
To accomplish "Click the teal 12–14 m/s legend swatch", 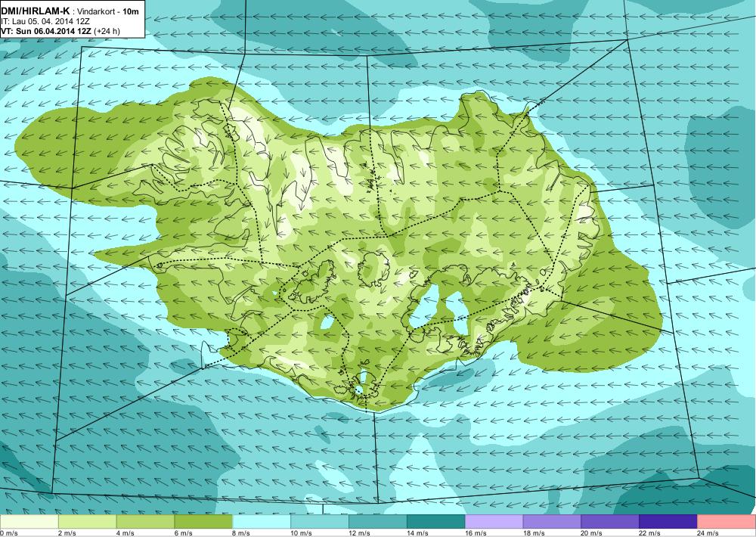I will pyautogui.click(x=378, y=522).
